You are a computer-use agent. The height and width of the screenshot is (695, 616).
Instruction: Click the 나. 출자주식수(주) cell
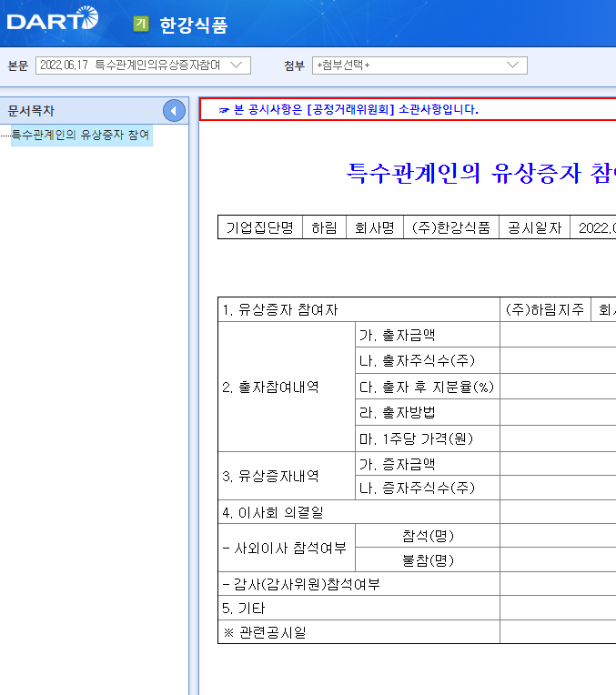click(x=428, y=360)
